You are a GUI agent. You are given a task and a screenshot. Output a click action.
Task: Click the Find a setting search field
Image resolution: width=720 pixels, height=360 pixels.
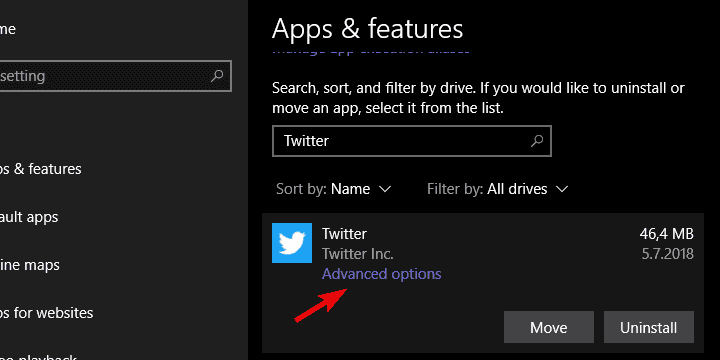click(x=115, y=75)
